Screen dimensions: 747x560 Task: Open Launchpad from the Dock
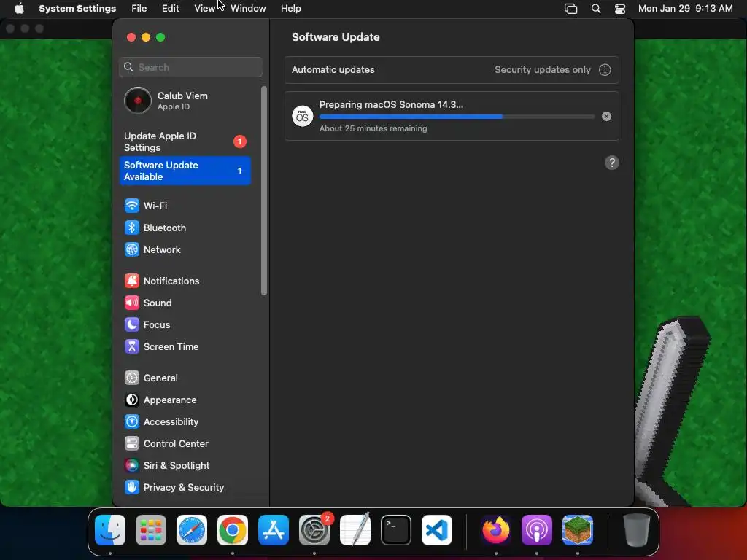151,530
